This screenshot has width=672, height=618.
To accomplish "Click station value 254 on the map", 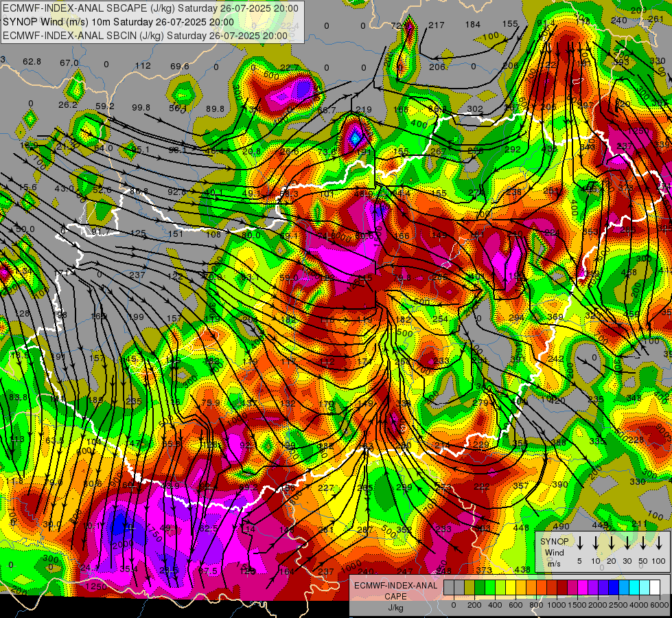I will pyautogui.click(x=440, y=319).
